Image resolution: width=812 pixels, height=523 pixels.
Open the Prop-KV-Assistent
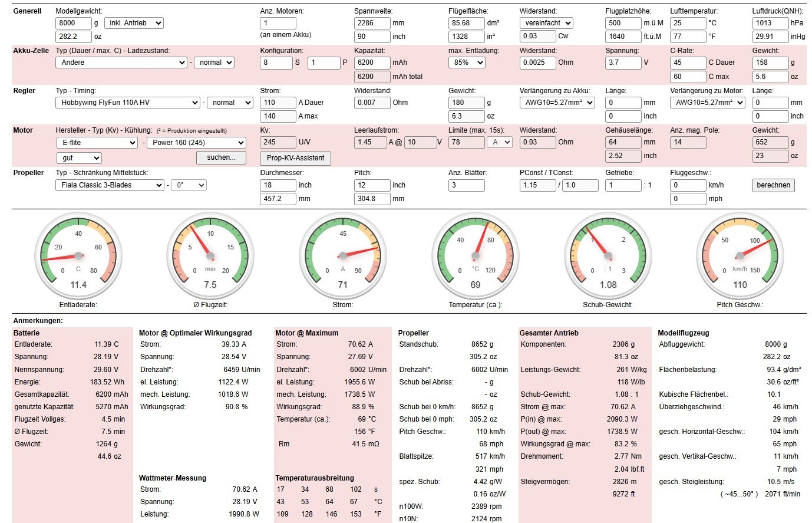(x=295, y=158)
